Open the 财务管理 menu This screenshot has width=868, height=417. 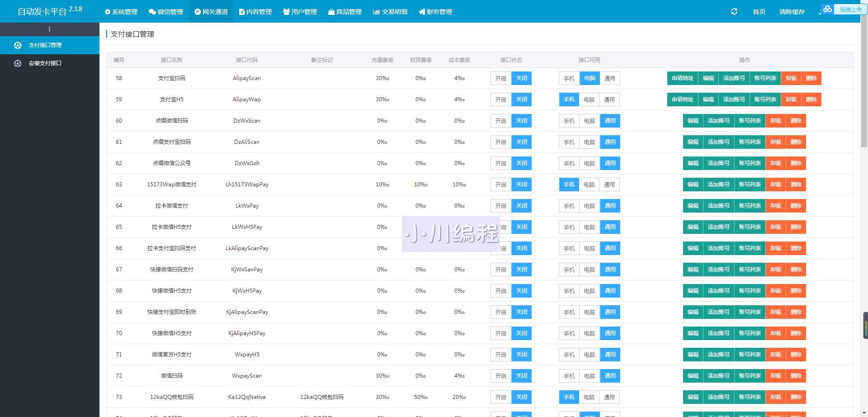click(435, 12)
